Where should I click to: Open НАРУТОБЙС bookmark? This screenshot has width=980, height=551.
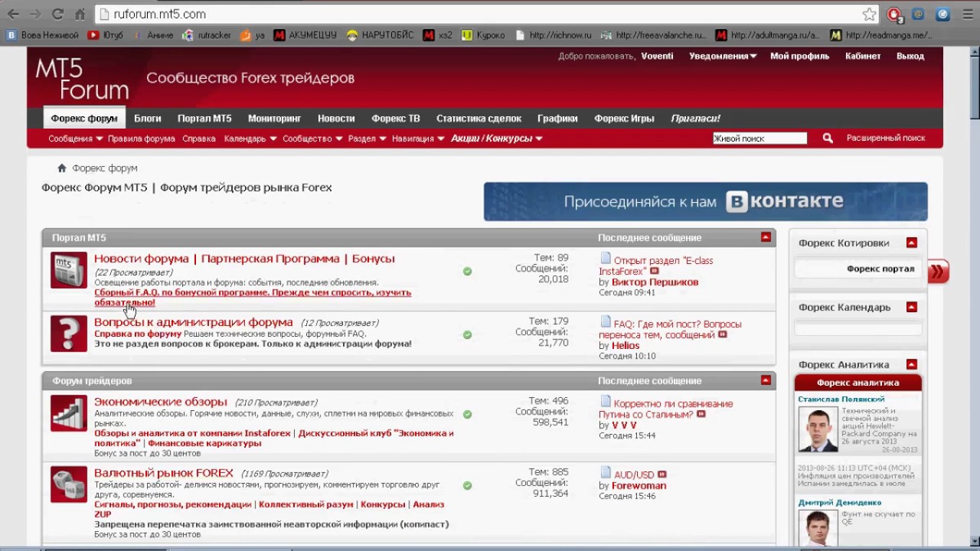(x=380, y=35)
